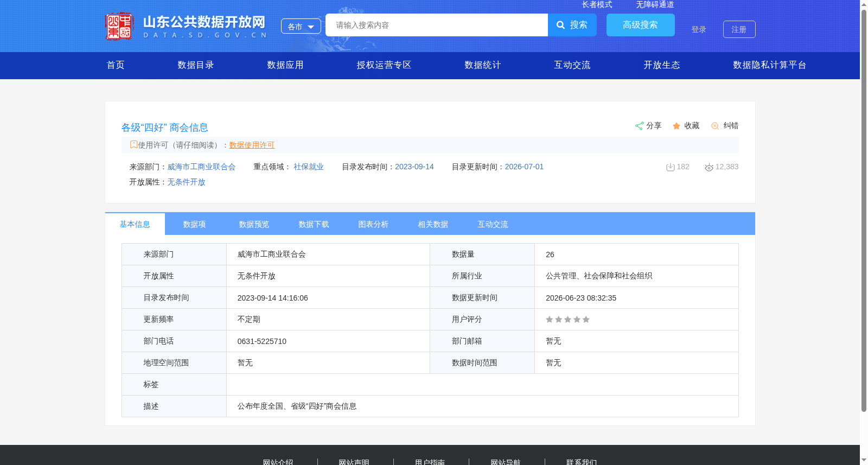This screenshot has height=465, width=868.
Task: Go to 首页 in navigation bar
Action: coord(116,65)
